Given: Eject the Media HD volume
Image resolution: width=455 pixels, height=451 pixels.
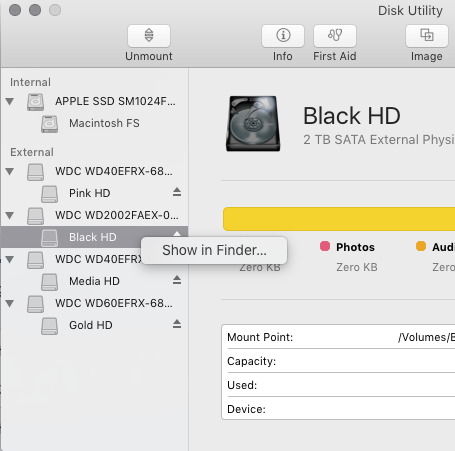Looking at the screenshot, I should (177, 280).
